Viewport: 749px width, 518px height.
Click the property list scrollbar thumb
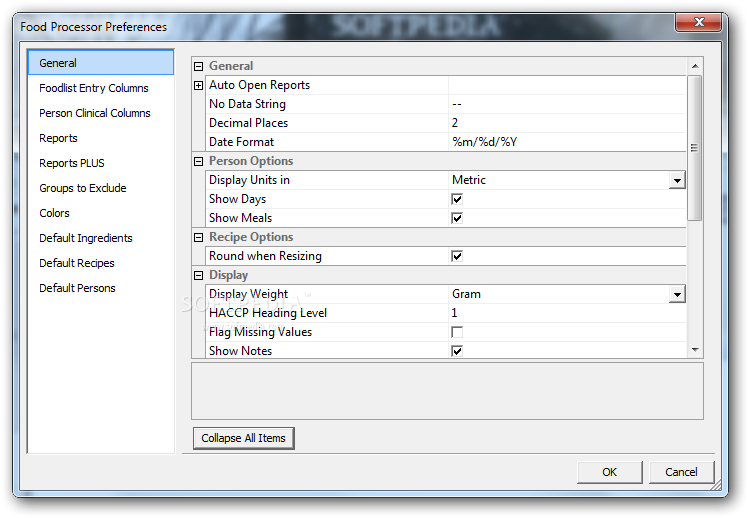pyautogui.click(x=695, y=148)
